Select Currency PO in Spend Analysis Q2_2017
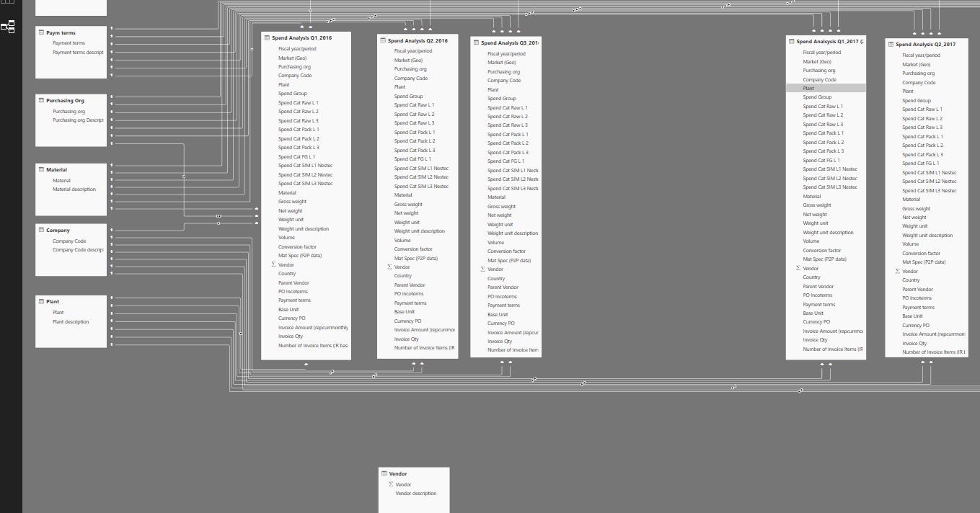 click(x=915, y=325)
